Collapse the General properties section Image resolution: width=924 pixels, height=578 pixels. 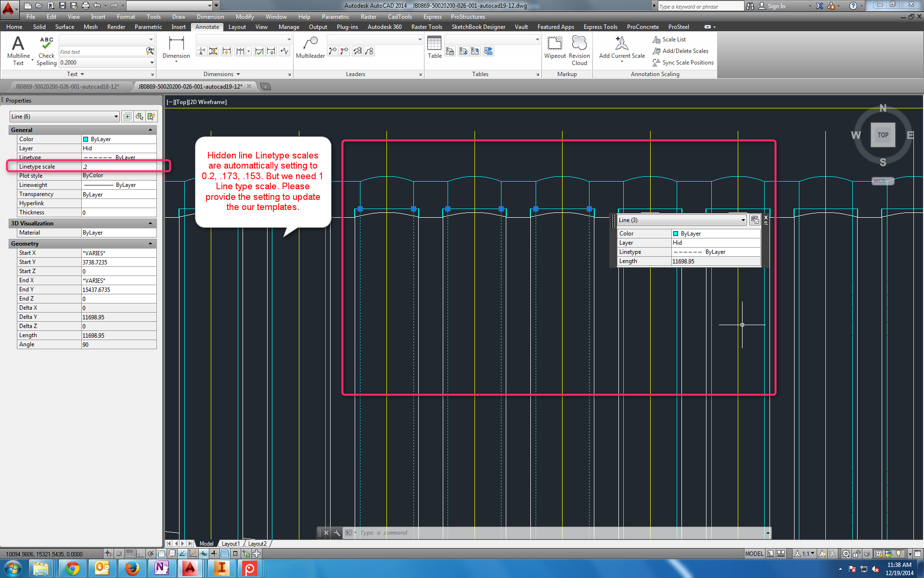[x=150, y=130]
